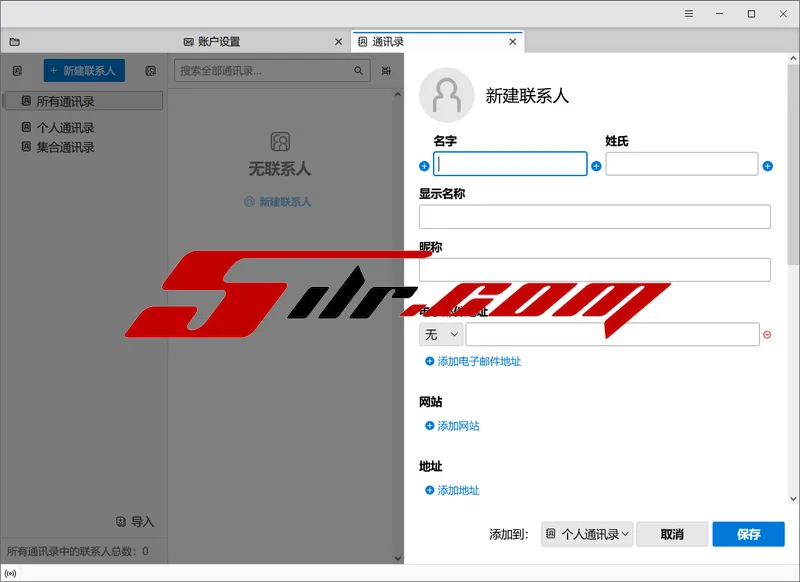Image resolution: width=800 pixels, height=582 pixels.
Task: Click into the 显示名称 input field
Action: 595,217
